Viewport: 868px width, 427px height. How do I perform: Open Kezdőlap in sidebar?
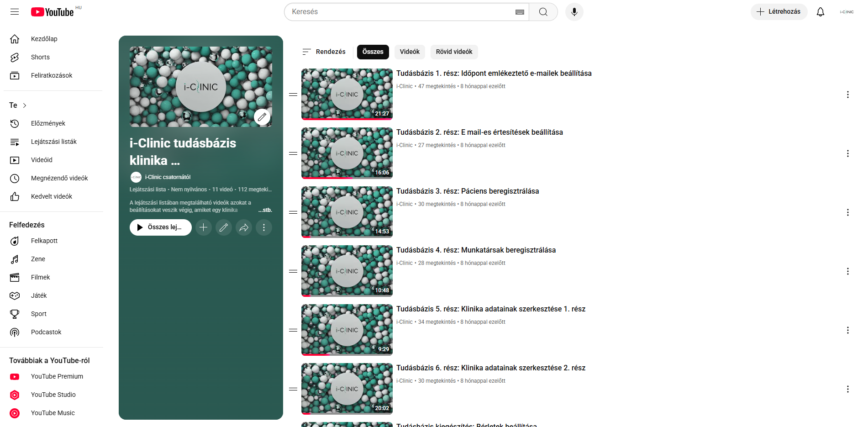tap(53, 39)
